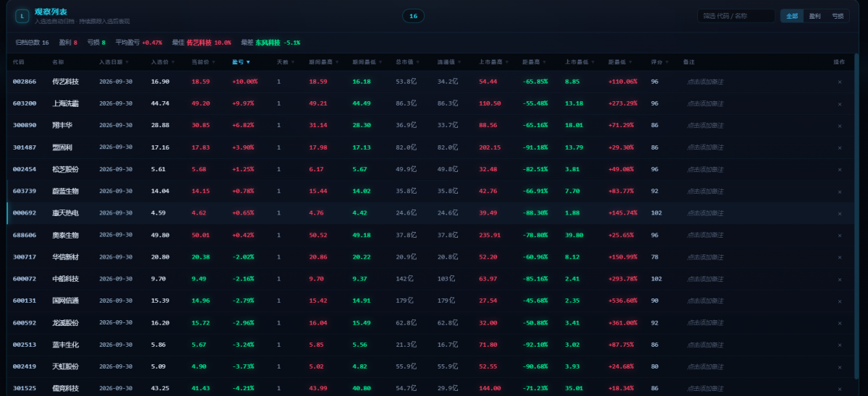The width and height of the screenshot is (868, 396).
Task: Click worst performer 东风科技 in summary bar
Action: [x=268, y=43]
